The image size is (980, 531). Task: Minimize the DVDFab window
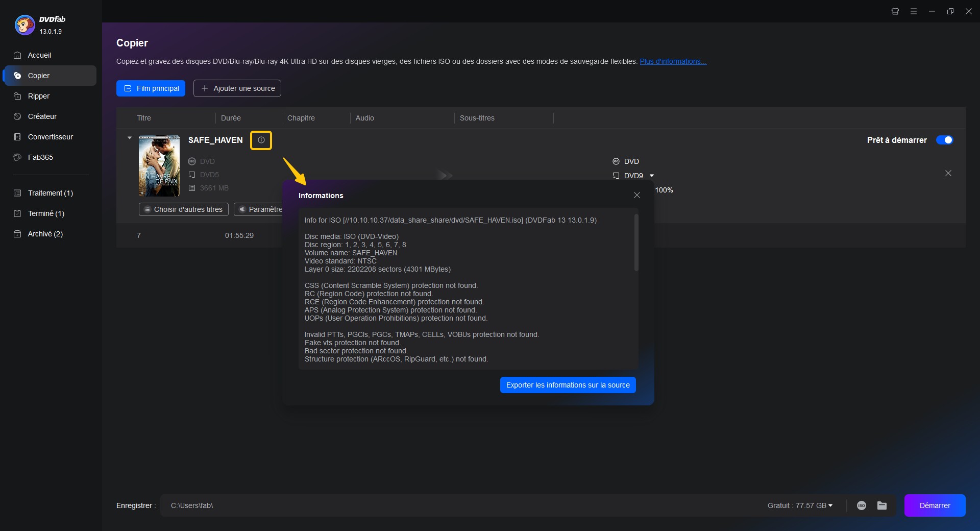[x=932, y=11]
